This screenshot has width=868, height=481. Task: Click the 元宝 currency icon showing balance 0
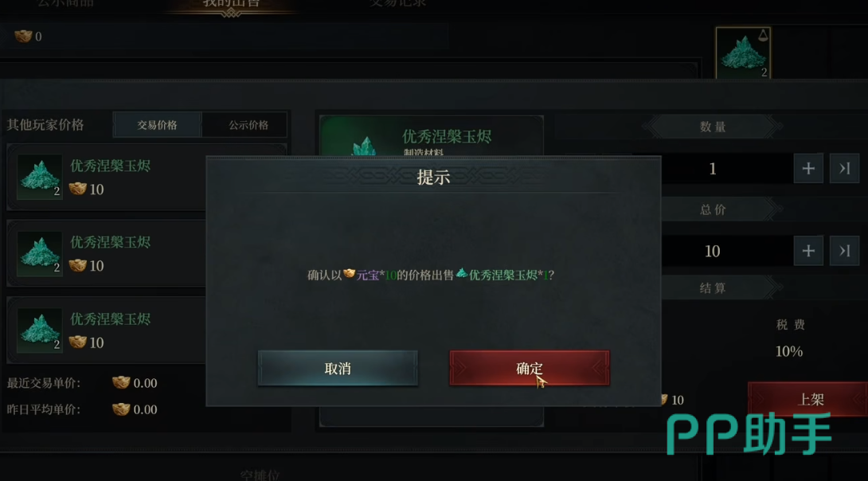click(23, 37)
